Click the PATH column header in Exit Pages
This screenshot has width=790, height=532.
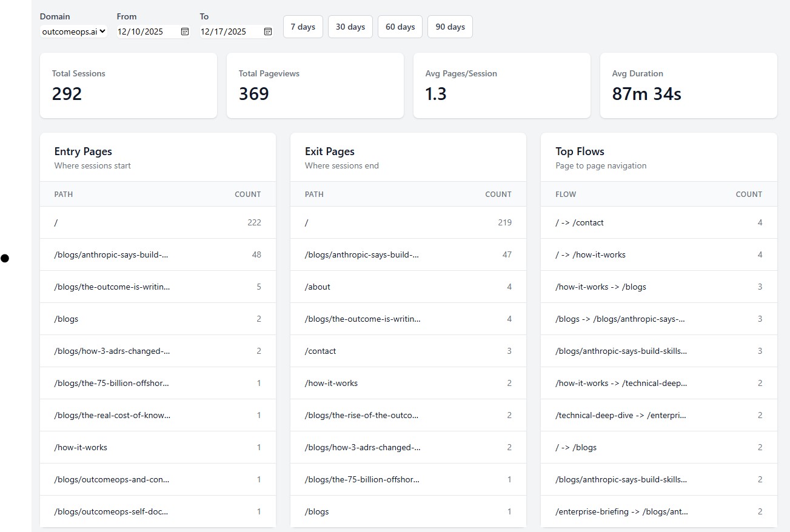[313, 194]
